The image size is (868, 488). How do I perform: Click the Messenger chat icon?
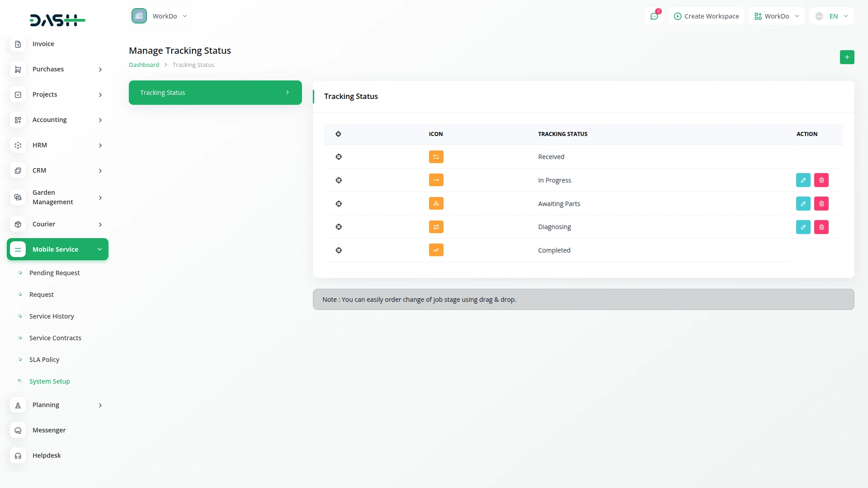click(18, 430)
